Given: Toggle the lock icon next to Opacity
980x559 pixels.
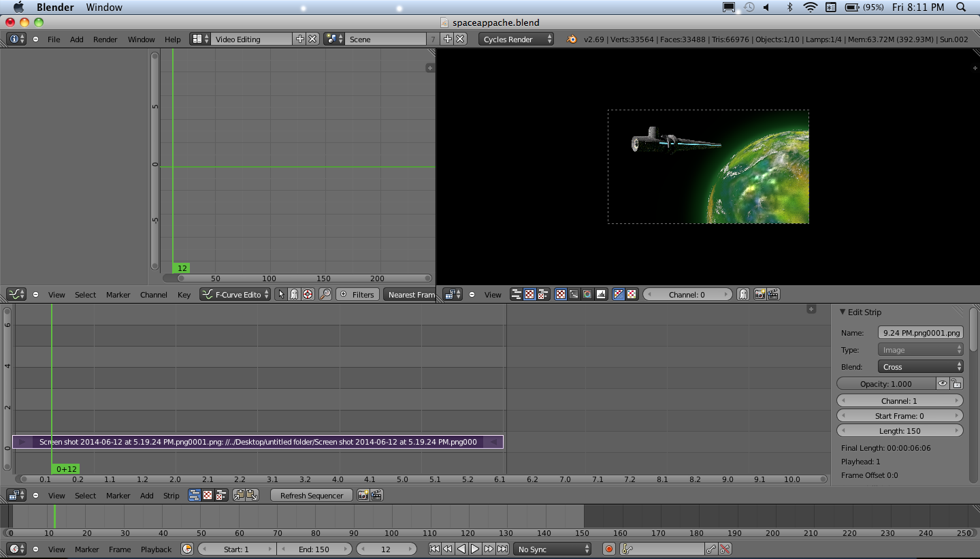Looking at the screenshot, I should tap(956, 384).
